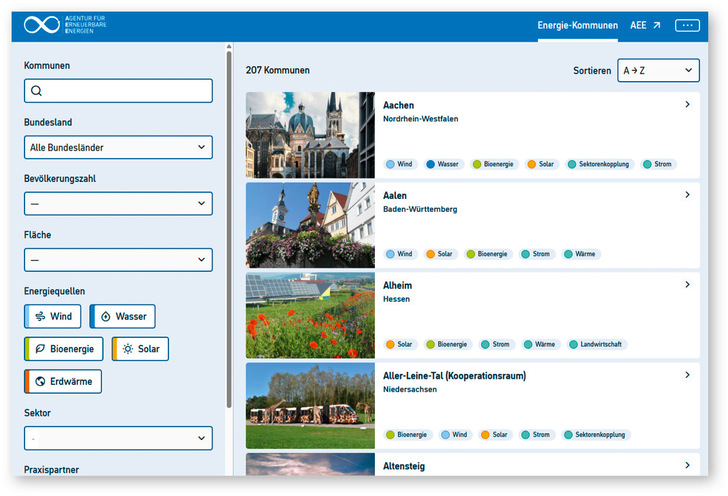The height and width of the screenshot is (496, 728).
Task: Switch to the Energie-Kommunen tab
Action: click(577, 25)
